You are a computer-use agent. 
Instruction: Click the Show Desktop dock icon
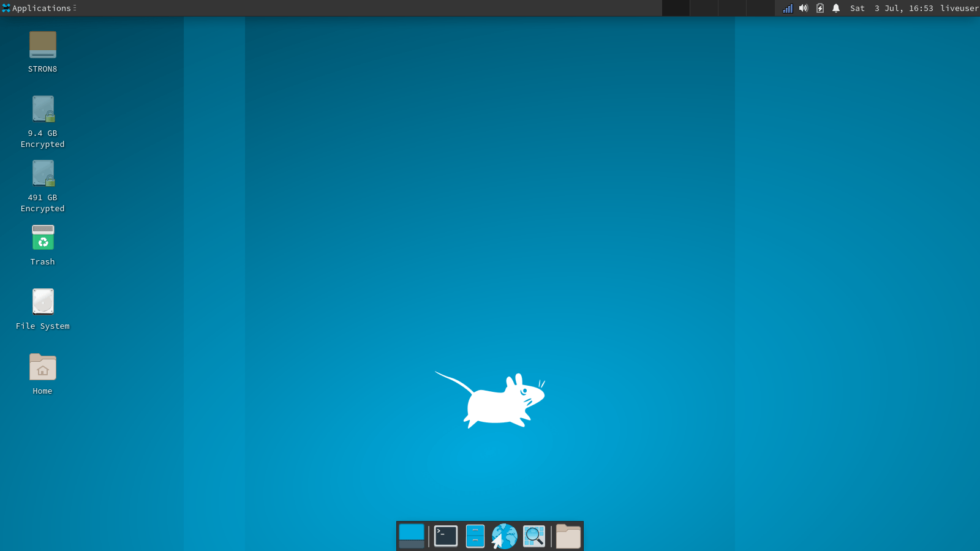412,536
